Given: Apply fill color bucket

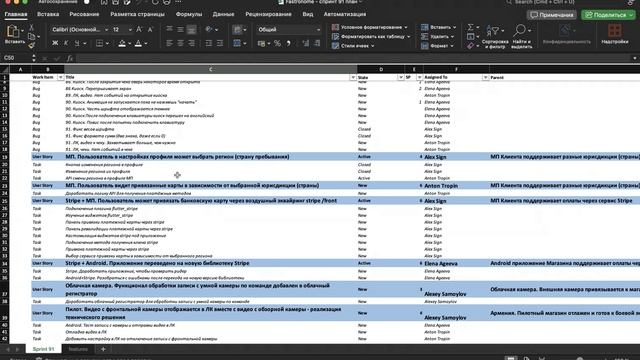Looking at the screenshot, I should (122, 43).
